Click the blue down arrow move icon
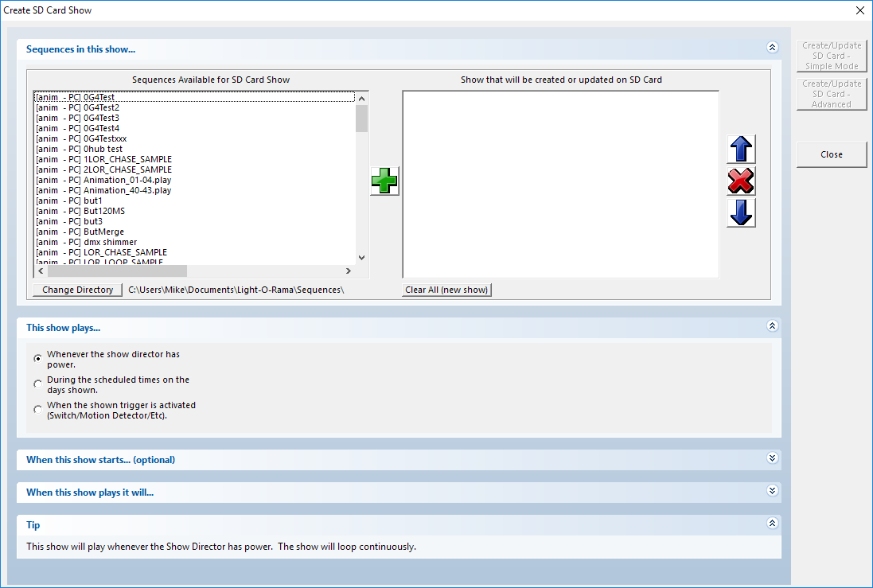873x588 pixels. coord(741,213)
